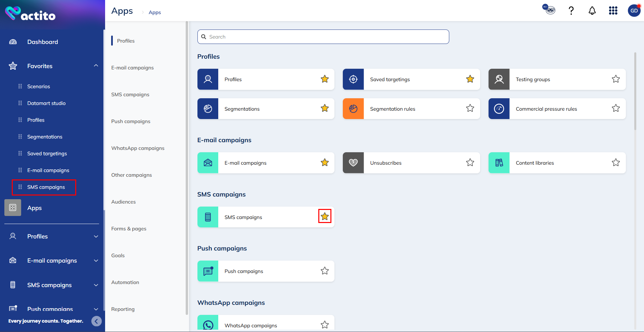Open Datamart studio from favorites
This screenshot has height=332, width=644.
click(46, 103)
